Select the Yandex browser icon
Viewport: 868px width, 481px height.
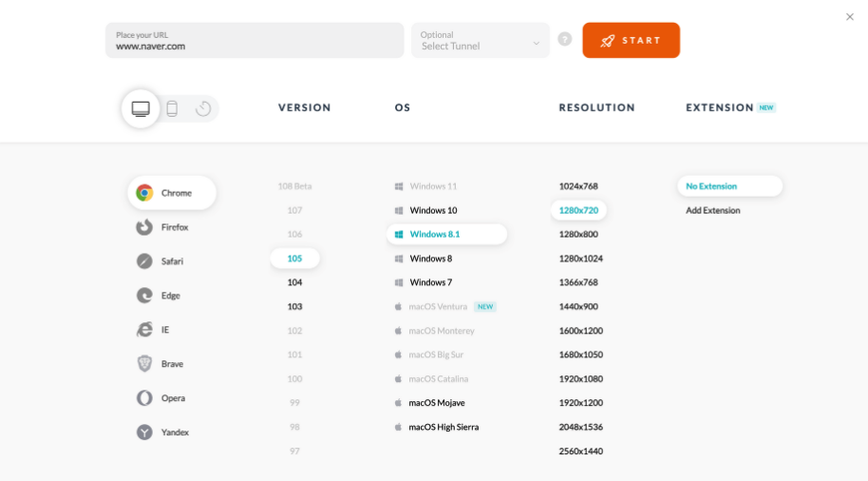pos(144,433)
